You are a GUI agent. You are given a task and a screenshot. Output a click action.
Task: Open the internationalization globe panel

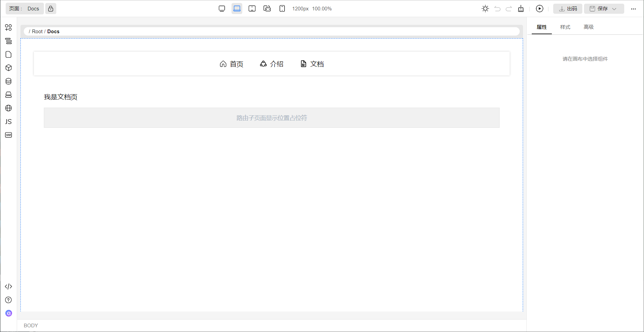[8, 108]
